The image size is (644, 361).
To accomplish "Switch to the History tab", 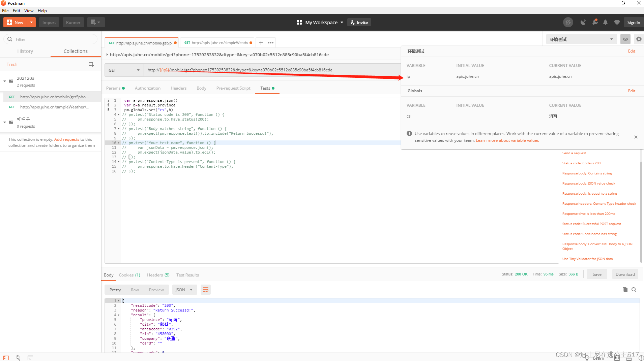I will [25, 51].
